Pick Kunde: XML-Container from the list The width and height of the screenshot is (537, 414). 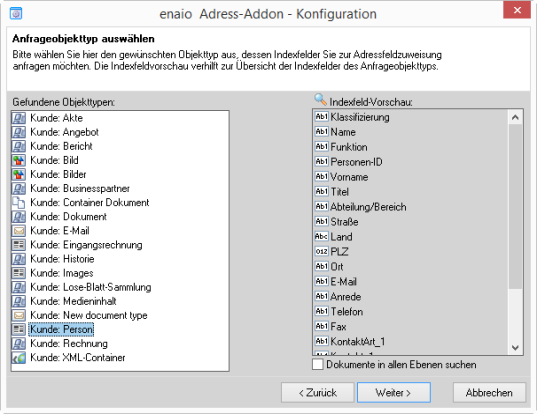tap(78, 357)
